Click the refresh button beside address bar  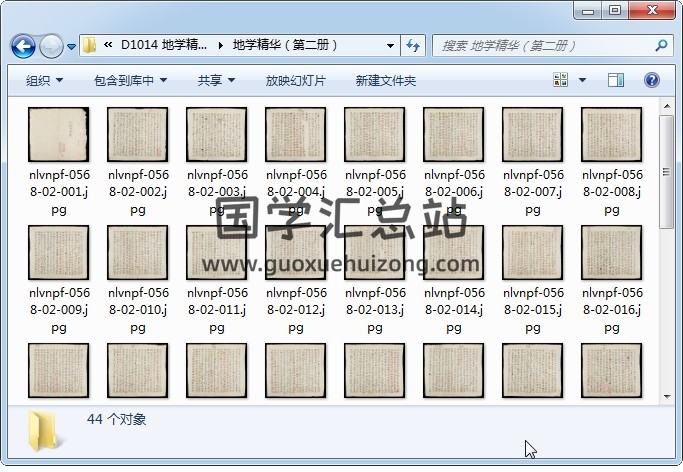click(x=413, y=45)
